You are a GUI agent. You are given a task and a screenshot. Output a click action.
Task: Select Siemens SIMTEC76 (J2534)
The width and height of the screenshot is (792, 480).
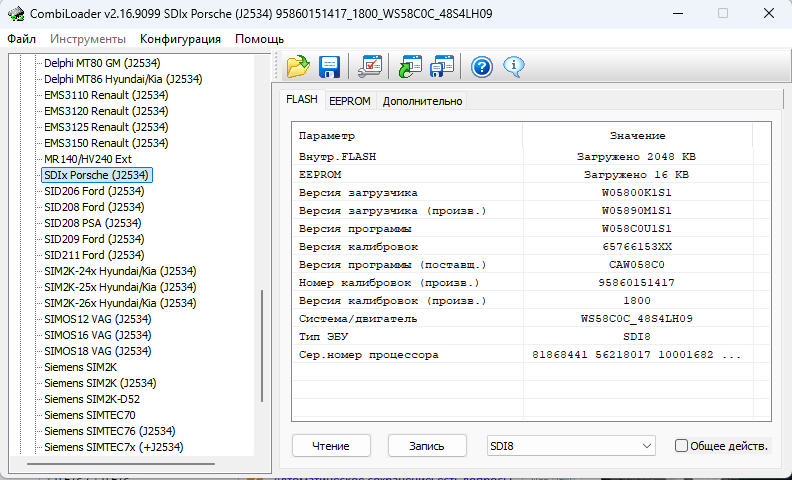110,431
